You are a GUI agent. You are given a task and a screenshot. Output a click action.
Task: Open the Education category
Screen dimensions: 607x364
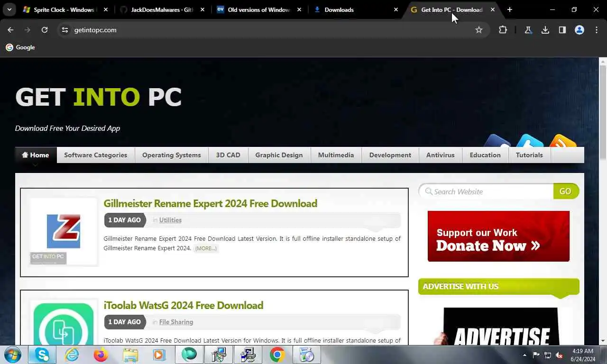[485, 155]
